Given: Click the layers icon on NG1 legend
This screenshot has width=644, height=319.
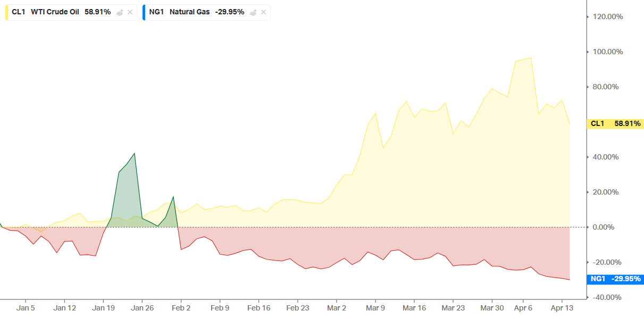Looking at the screenshot, I should [x=254, y=12].
